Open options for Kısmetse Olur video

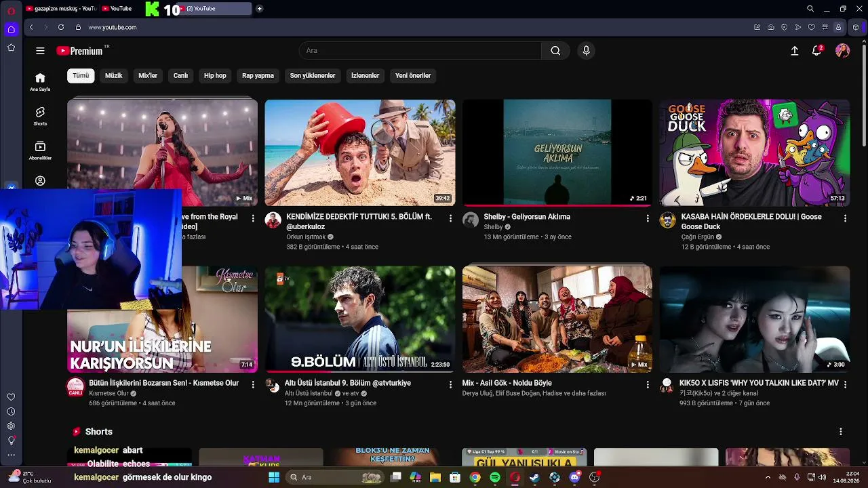coord(253,384)
